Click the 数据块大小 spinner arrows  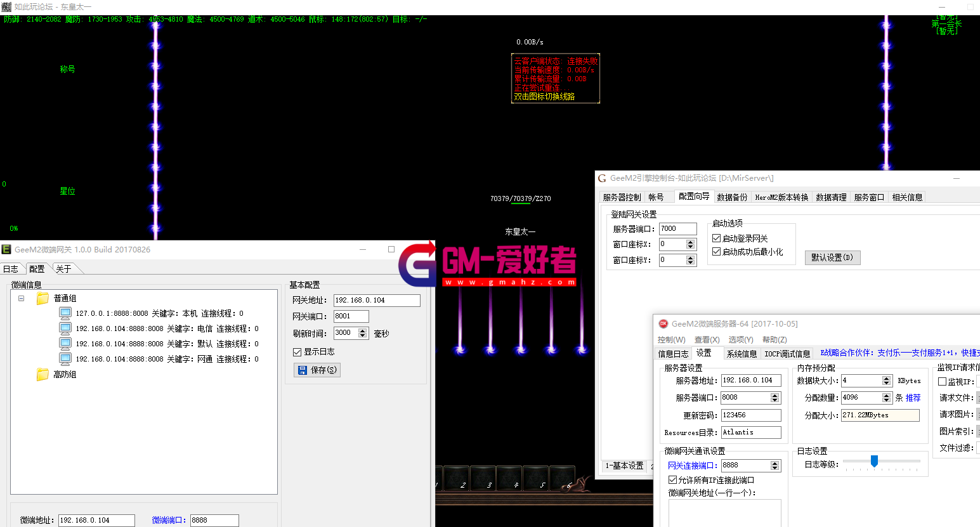coord(887,381)
